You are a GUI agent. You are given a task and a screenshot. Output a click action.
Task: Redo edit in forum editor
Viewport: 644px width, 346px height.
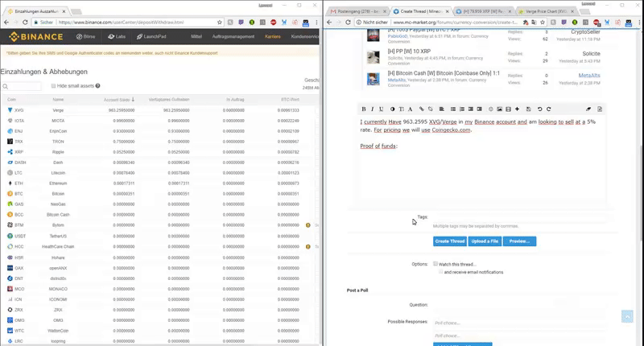pos(549,109)
